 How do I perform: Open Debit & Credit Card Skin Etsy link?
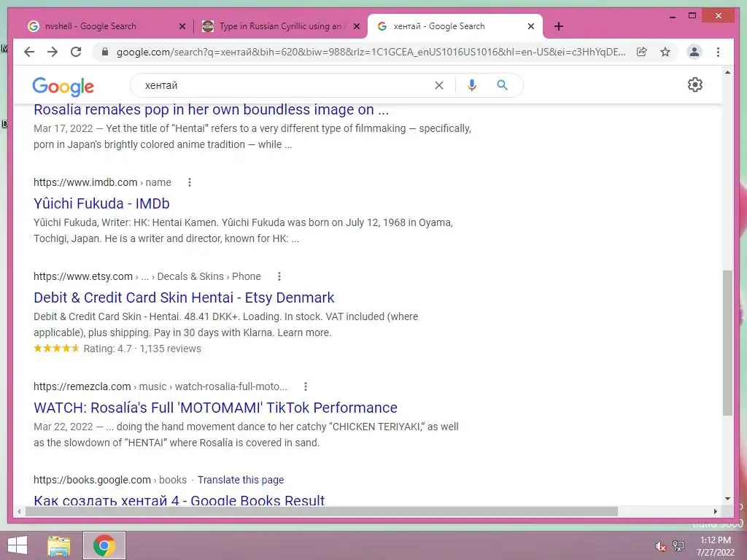point(184,297)
